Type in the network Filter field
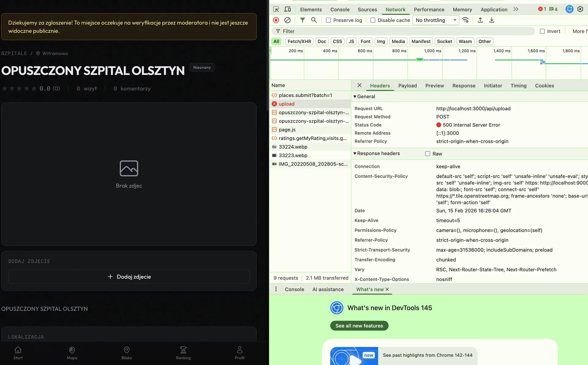This screenshot has width=588, height=365. pos(398,31)
